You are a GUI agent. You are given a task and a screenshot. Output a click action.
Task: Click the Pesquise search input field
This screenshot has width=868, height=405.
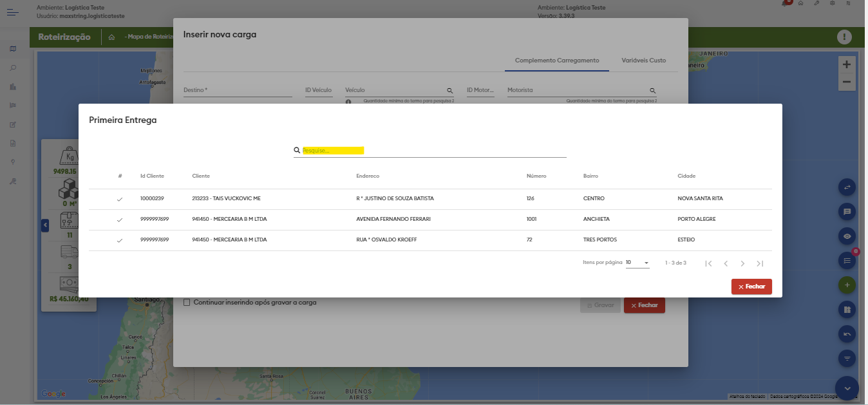[431, 150]
